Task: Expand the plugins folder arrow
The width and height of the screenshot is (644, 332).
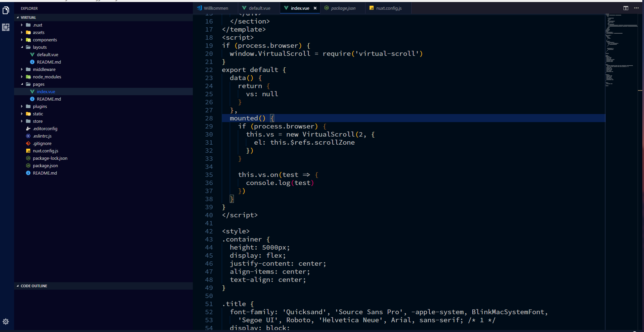Action: 22,106
